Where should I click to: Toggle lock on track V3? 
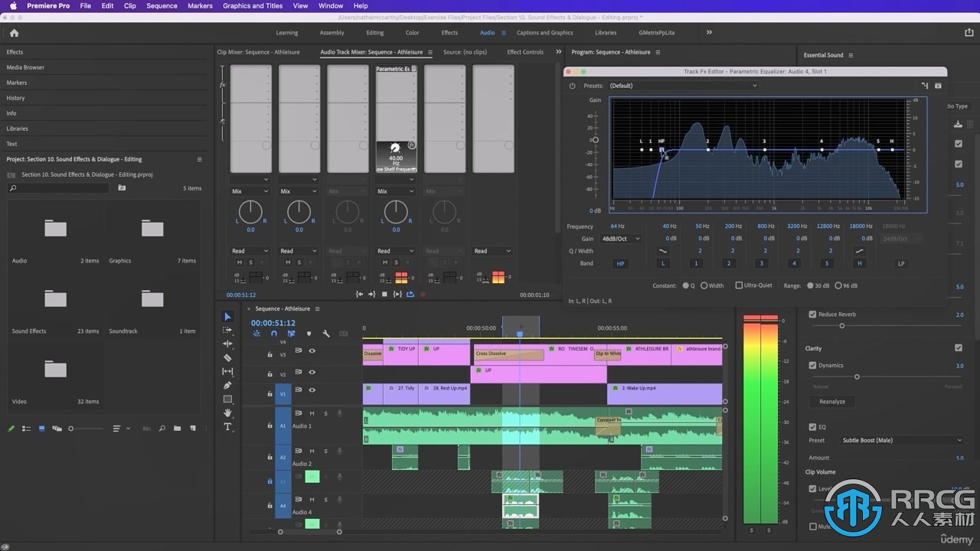(x=269, y=354)
